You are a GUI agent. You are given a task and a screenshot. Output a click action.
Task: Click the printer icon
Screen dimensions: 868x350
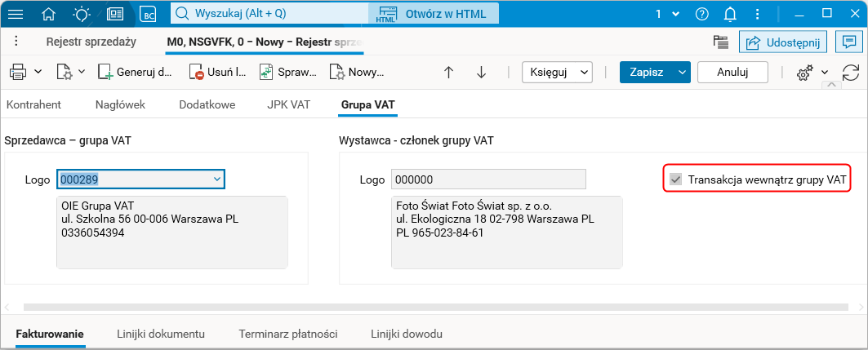tap(19, 72)
